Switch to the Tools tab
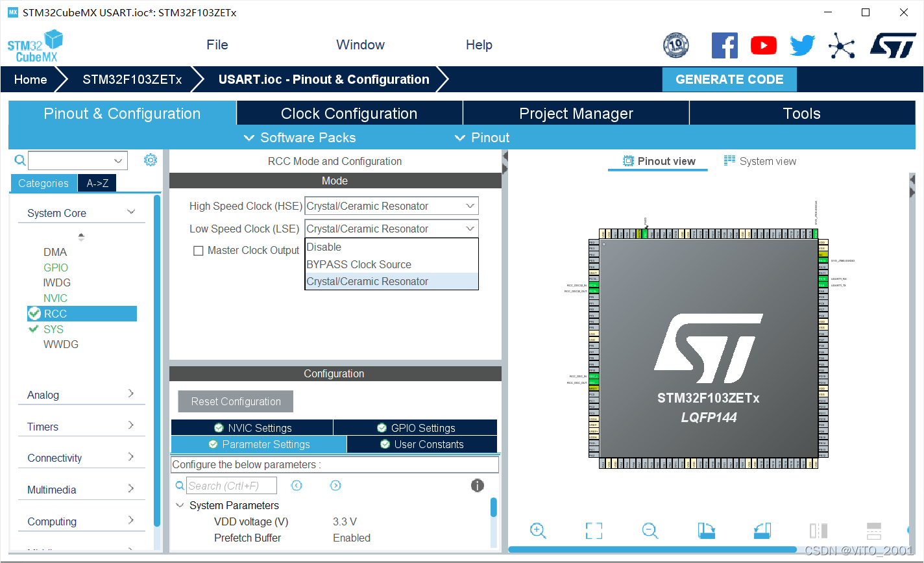Image resolution: width=924 pixels, height=563 pixels. pos(802,114)
